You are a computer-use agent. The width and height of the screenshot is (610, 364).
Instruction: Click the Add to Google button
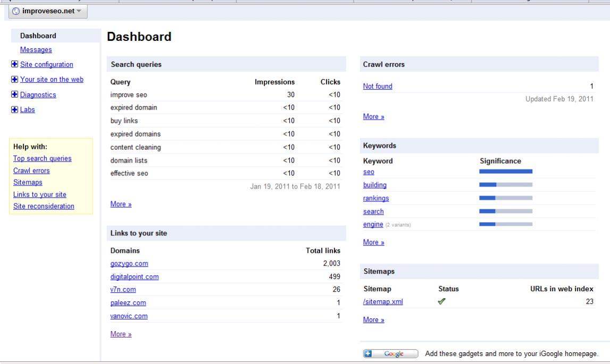pos(391,354)
